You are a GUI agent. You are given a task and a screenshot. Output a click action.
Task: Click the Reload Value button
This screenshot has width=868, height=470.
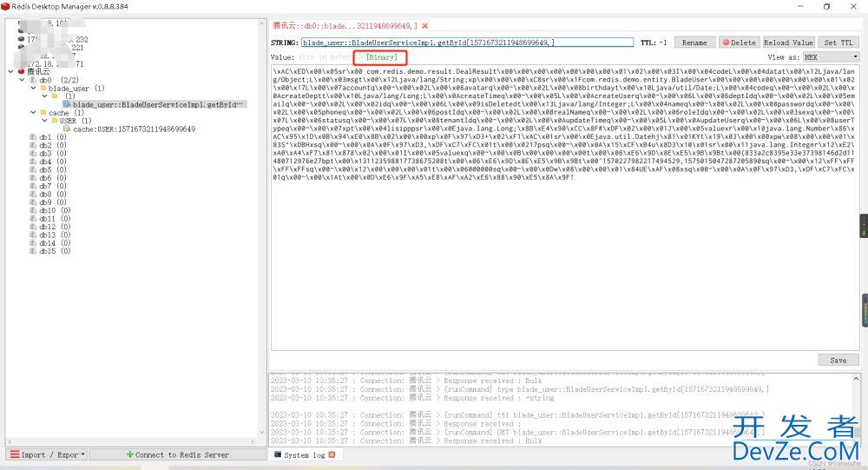(x=788, y=43)
